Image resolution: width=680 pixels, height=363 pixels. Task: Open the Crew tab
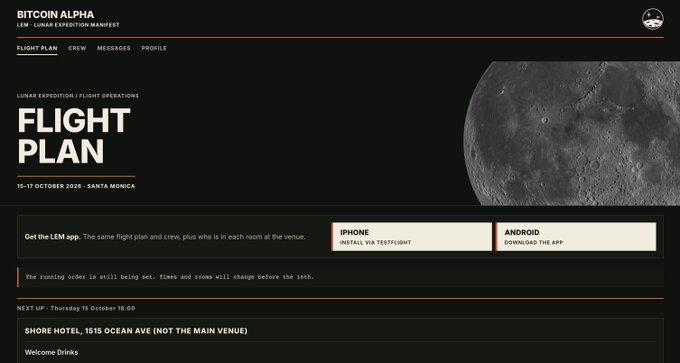[77, 48]
